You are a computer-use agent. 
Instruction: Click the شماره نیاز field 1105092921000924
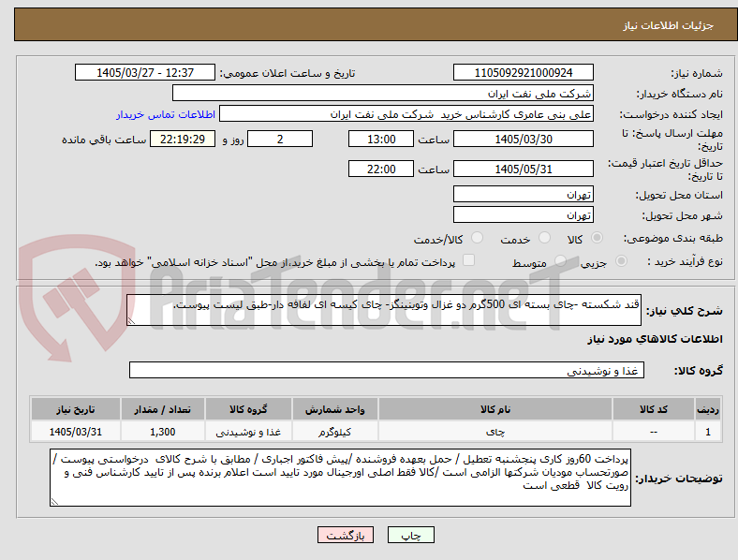point(523,72)
